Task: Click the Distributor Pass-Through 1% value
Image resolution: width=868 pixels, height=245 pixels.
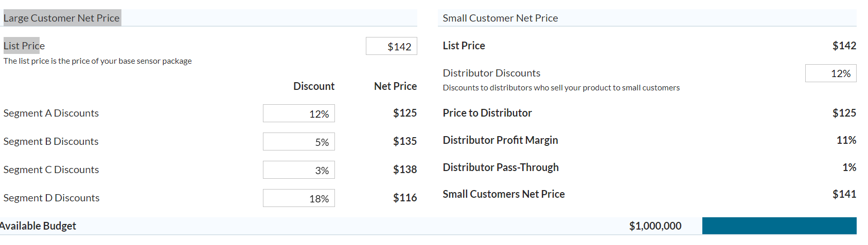Action: pyautogui.click(x=849, y=167)
